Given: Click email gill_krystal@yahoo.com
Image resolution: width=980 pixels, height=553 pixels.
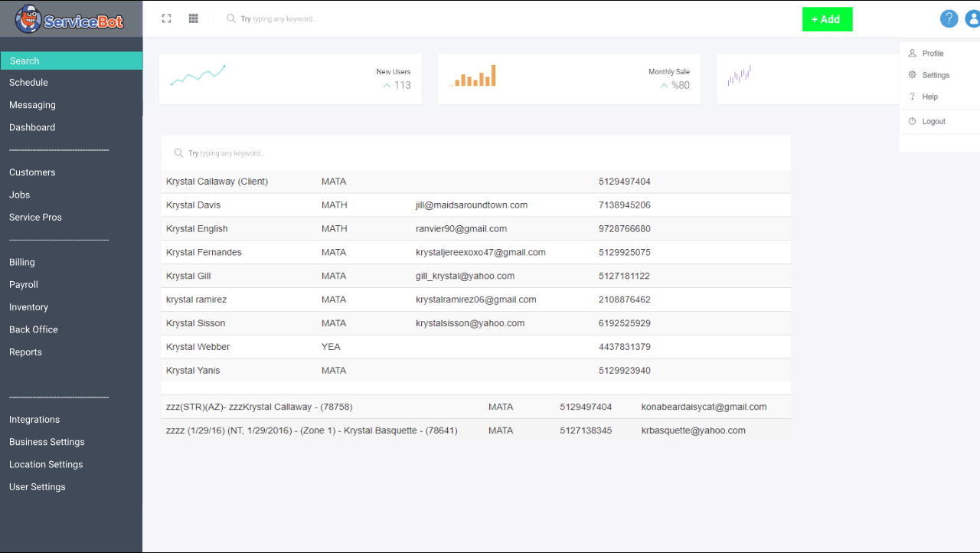Looking at the screenshot, I should (x=465, y=276).
